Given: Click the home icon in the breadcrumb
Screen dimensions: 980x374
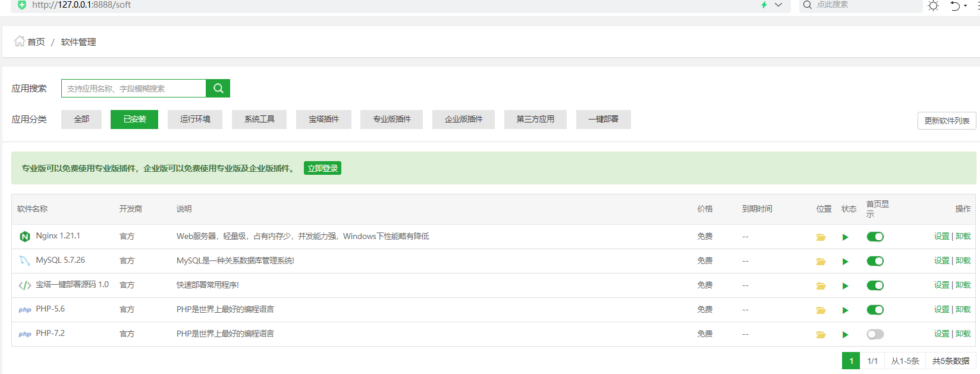Looking at the screenshot, I should click(x=20, y=41).
